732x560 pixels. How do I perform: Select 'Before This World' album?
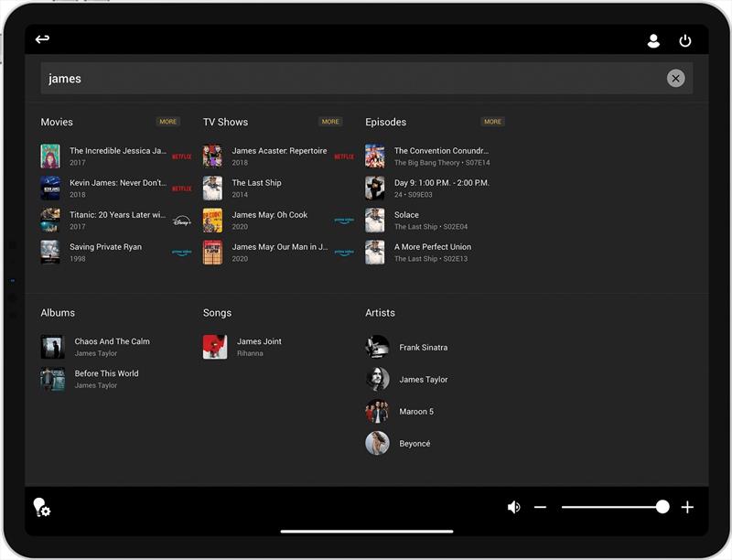106,374
